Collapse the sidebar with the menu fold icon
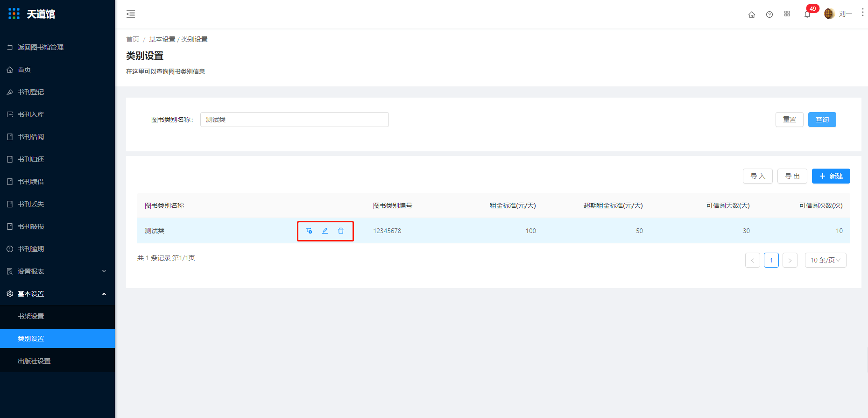Viewport: 868px width, 418px height. click(131, 14)
